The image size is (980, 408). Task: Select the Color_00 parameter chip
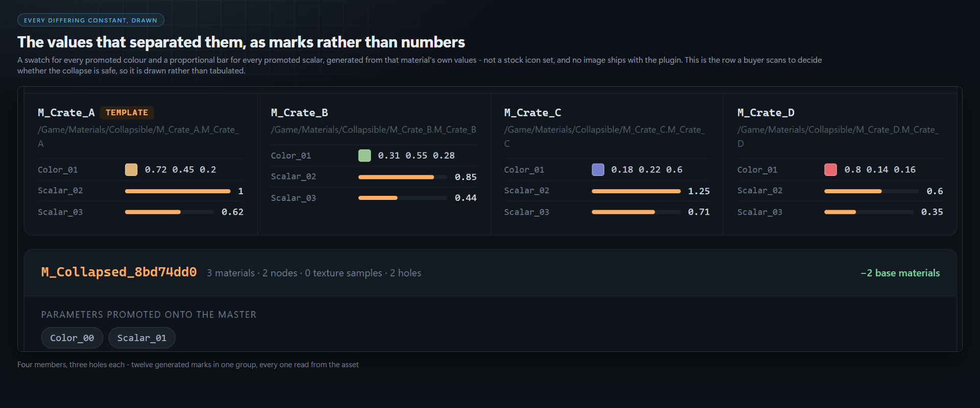pos(72,338)
